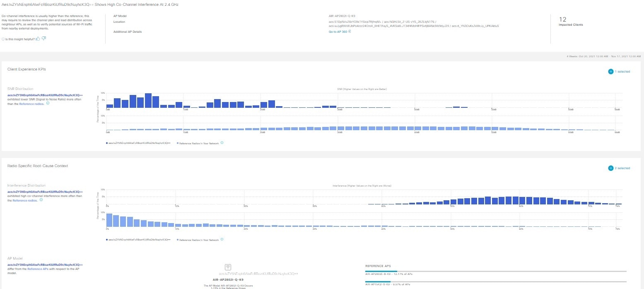
Task: Open the 'Go to AP 360' link
Action: click(338, 32)
